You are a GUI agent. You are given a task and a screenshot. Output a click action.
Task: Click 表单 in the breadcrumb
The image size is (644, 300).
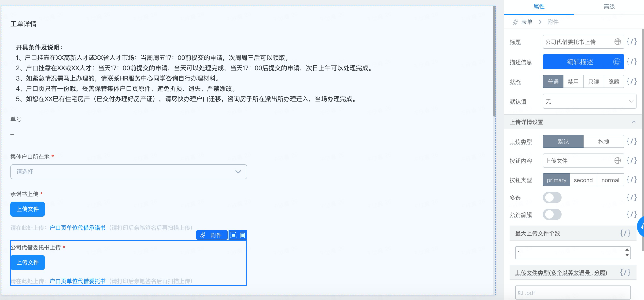[526, 22]
